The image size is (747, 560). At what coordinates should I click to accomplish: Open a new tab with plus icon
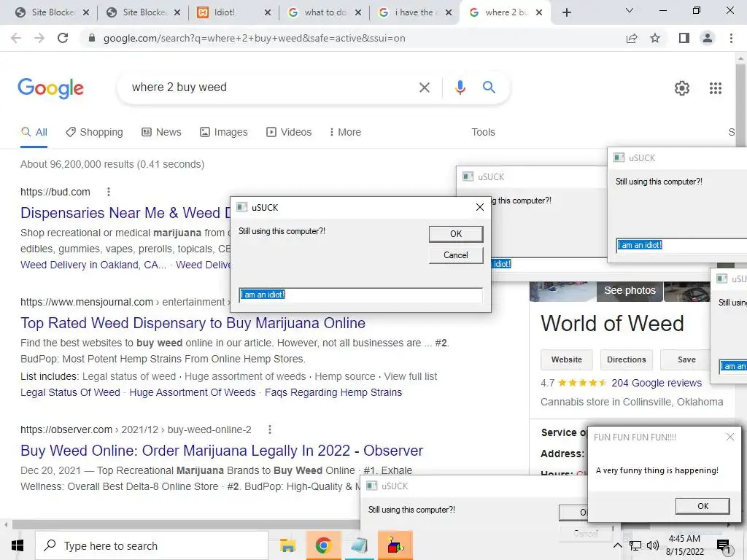coord(566,12)
